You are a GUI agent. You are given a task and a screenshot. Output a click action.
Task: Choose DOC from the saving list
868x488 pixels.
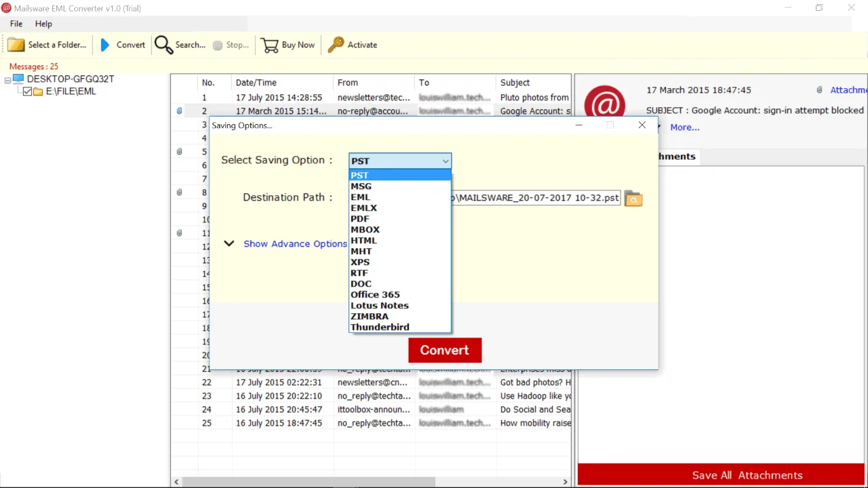click(400, 284)
